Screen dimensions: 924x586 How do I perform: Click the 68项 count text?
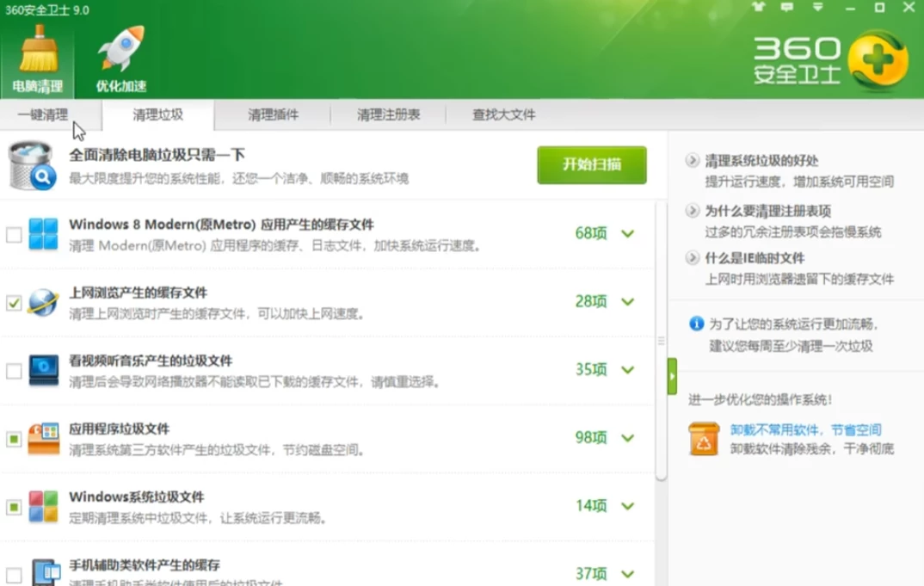tap(591, 233)
